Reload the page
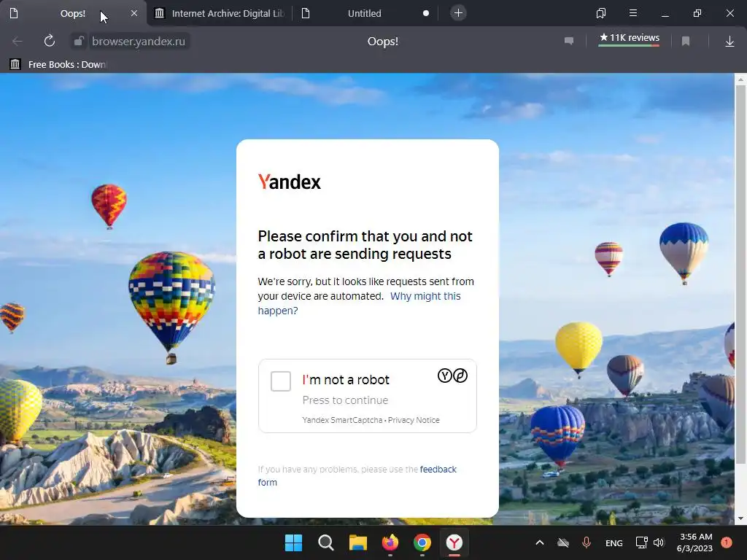The height and width of the screenshot is (560, 747). tap(50, 42)
